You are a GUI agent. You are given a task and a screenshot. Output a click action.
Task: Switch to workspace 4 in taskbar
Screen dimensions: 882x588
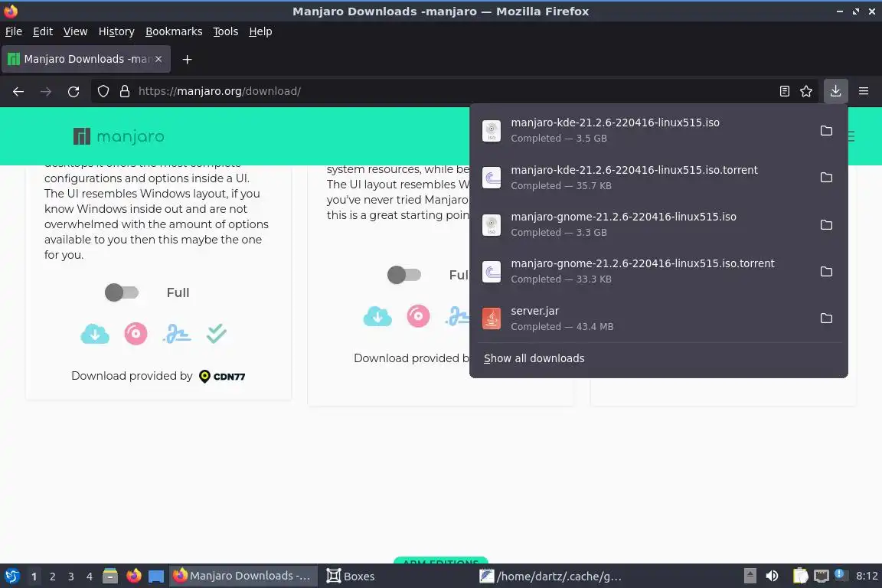[x=90, y=577]
